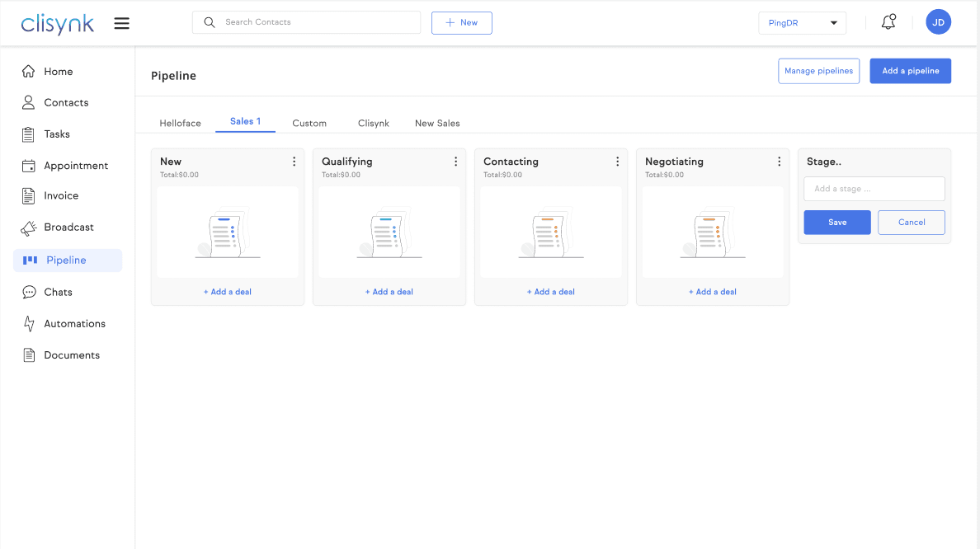Click the Documents file icon
Viewport: 980px width, 549px height.
29,355
